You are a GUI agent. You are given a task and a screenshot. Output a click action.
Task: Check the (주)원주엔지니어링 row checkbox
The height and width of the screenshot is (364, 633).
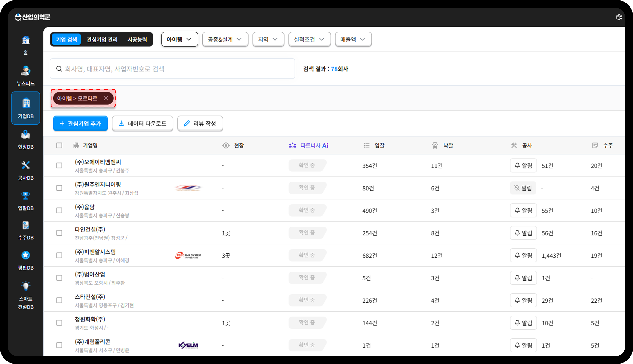click(59, 188)
